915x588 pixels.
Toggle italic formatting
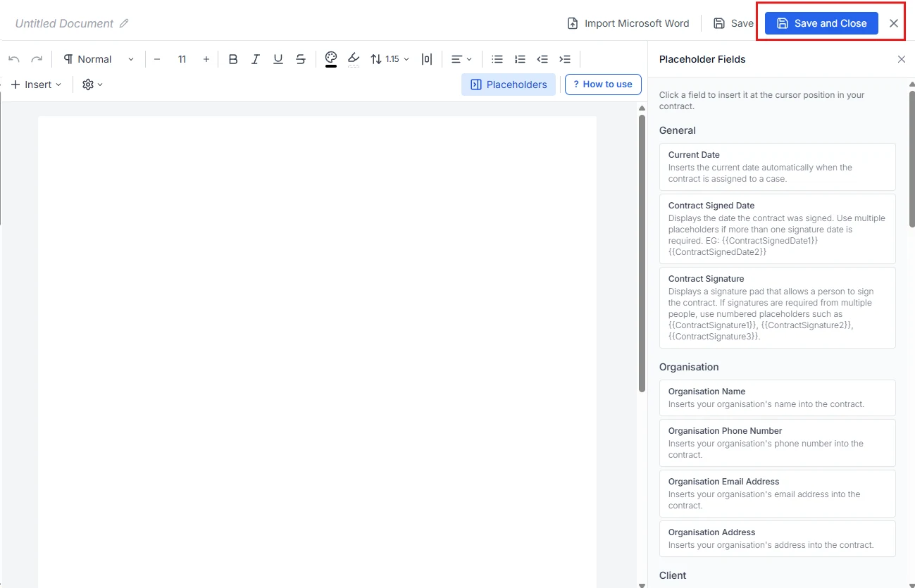click(x=256, y=59)
